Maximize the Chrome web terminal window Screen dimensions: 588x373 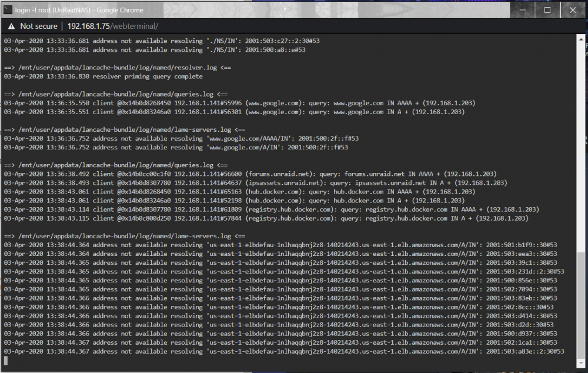point(547,10)
